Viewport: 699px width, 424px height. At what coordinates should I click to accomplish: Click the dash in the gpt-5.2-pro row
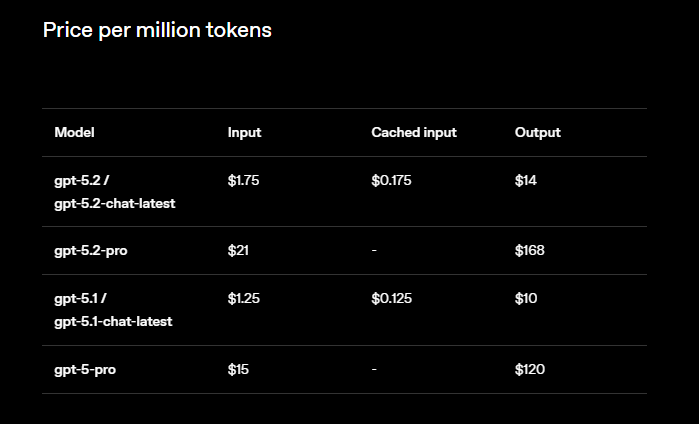tap(374, 250)
